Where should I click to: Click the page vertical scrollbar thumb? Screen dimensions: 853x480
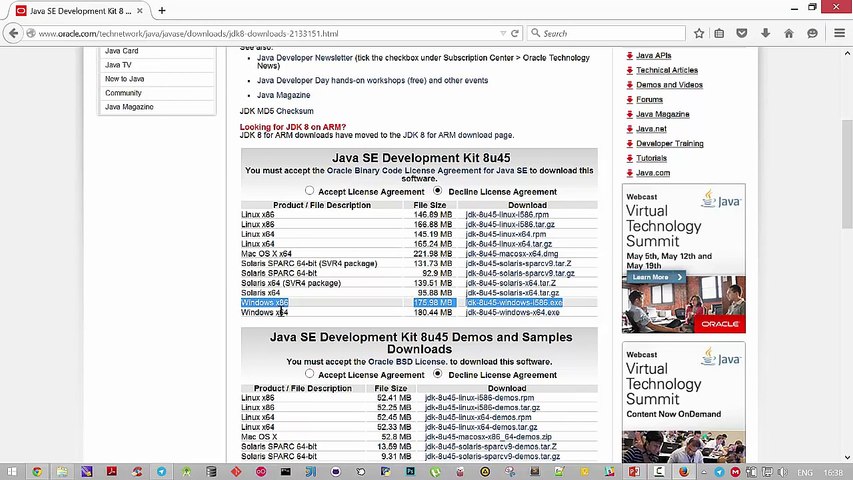point(847,174)
